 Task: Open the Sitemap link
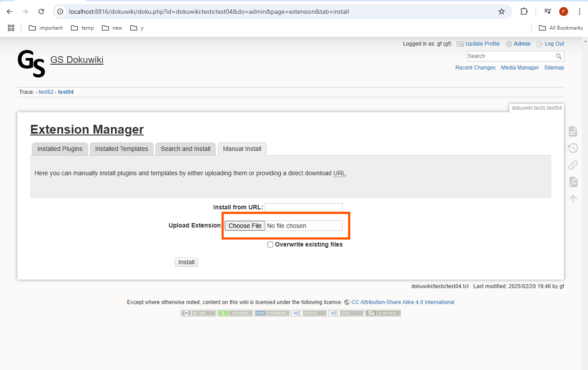(x=554, y=68)
